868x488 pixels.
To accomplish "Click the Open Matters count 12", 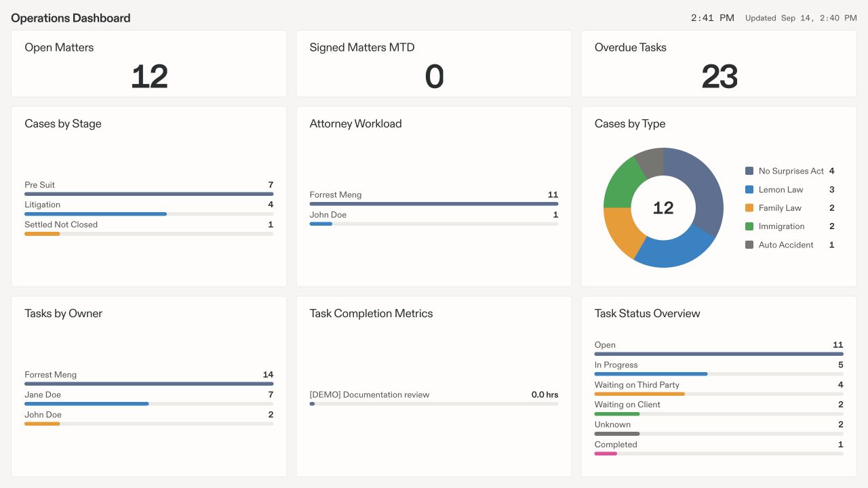I will 149,77.
